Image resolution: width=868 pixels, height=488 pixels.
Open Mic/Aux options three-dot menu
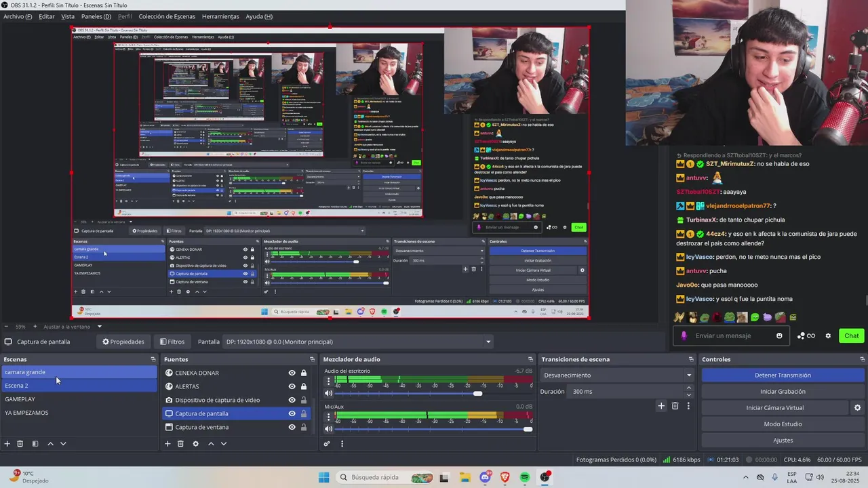click(329, 418)
